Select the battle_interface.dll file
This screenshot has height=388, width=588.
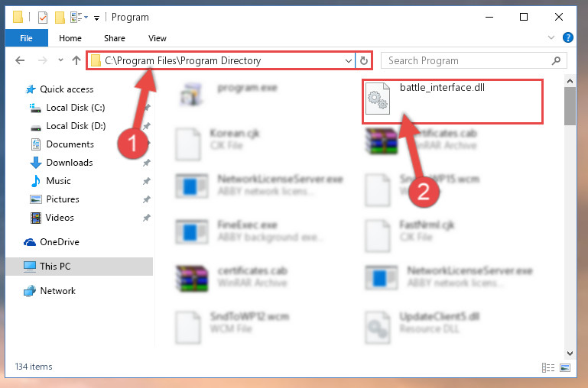453,101
